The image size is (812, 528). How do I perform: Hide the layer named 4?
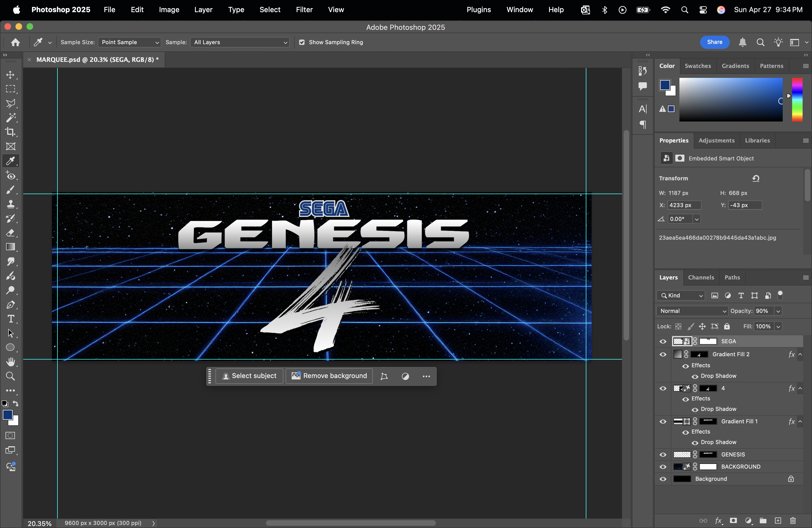663,389
